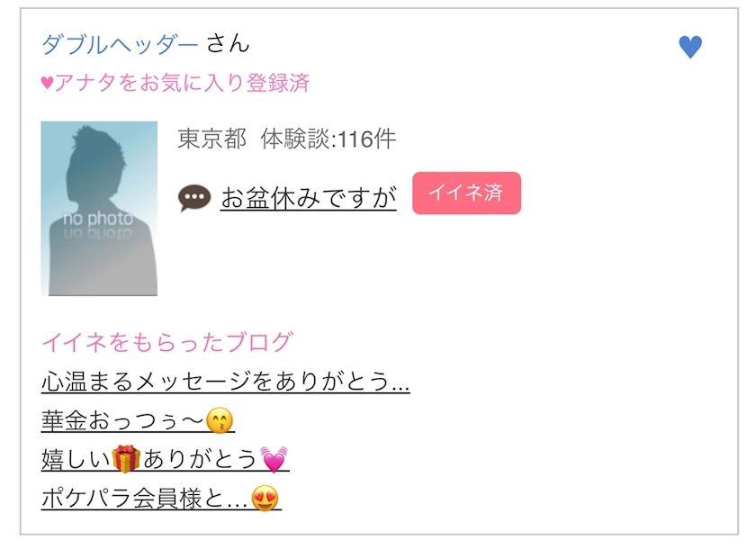Click the イイネをもらったブログ heading

coord(166,342)
